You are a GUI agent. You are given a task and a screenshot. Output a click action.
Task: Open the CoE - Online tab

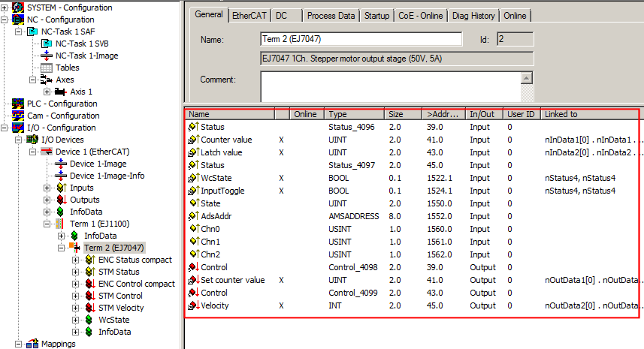point(421,16)
